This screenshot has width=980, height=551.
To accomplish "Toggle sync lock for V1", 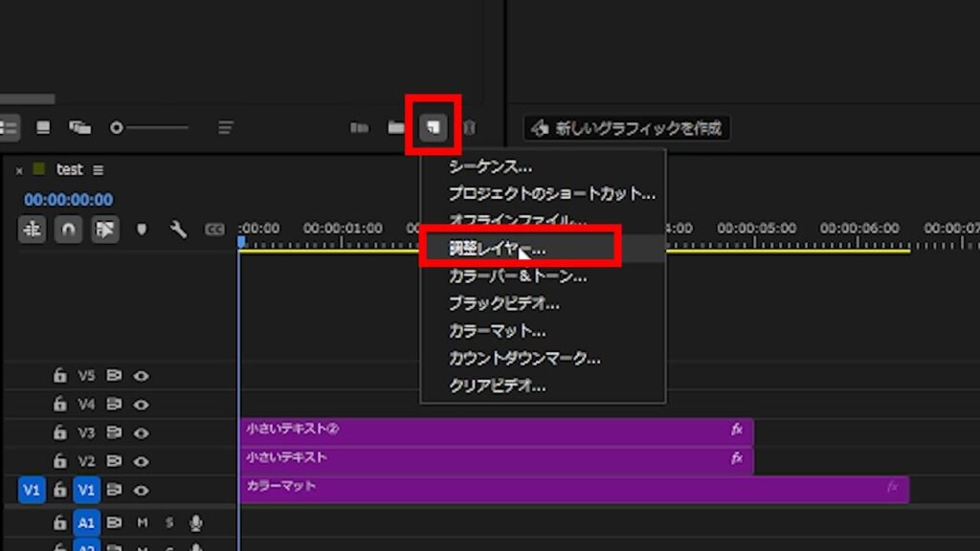I will pos(114,490).
